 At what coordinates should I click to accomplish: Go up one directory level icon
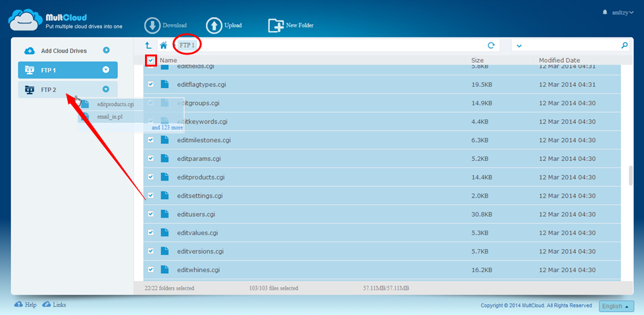pos(148,46)
